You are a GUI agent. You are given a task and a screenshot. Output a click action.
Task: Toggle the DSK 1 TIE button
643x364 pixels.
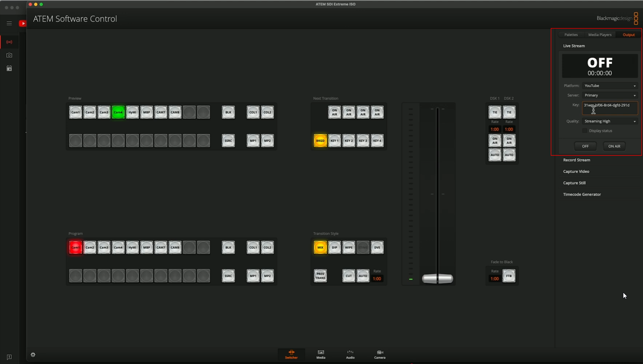click(495, 112)
